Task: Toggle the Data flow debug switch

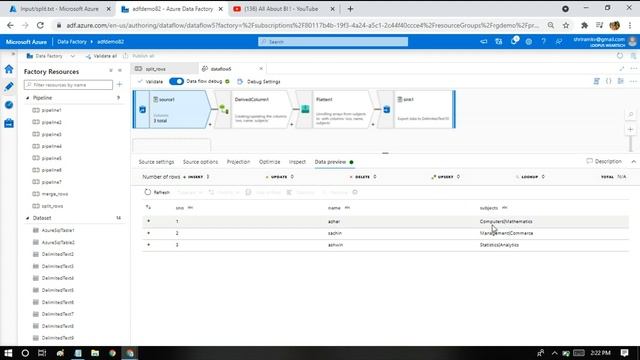Action: (176, 81)
